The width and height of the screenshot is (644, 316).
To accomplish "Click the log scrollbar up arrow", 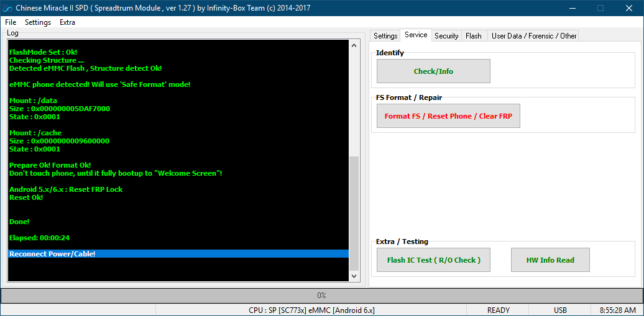I will coord(354,45).
